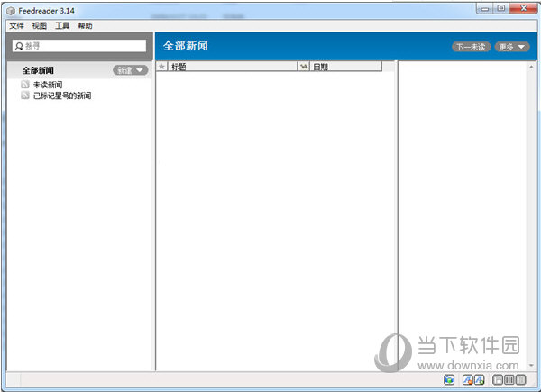Switch to the two-pane layout icon in the status bar
Image resolution: width=541 pixels, height=392 pixels.
[520, 380]
